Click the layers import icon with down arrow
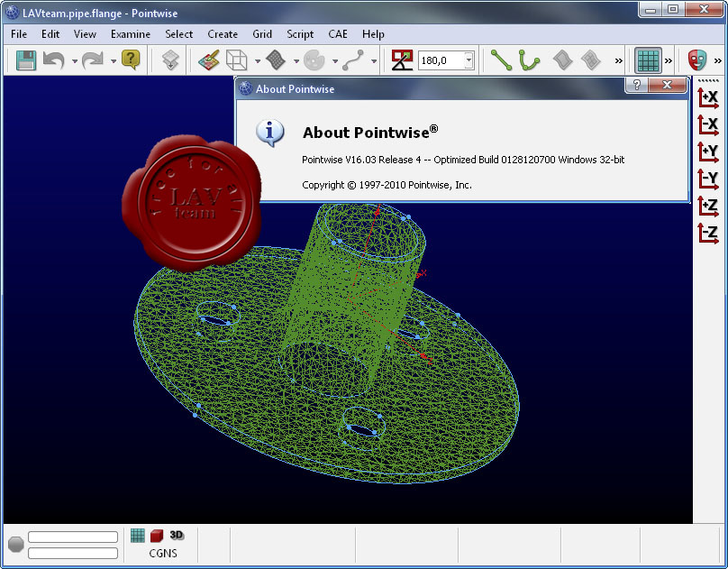 (170, 60)
